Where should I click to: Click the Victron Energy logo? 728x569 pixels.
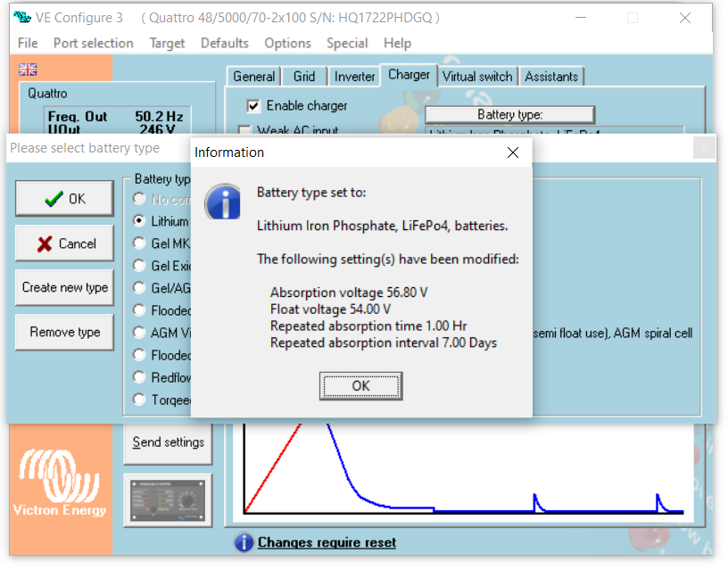tap(60, 482)
